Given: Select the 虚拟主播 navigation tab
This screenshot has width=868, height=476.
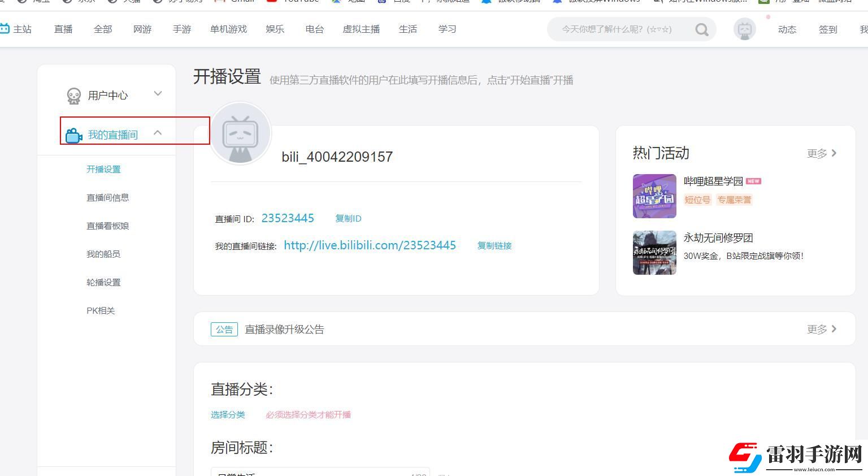Looking at the screenshot, I should 361,29.
